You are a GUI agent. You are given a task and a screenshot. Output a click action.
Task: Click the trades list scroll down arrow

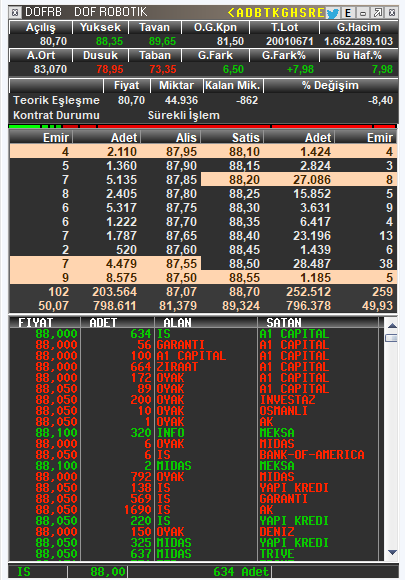coord(392,552)
